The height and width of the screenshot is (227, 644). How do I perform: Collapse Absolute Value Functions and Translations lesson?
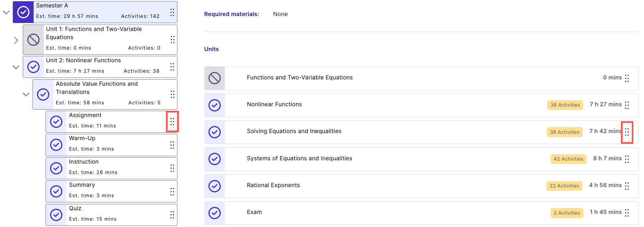click(26, 94)
